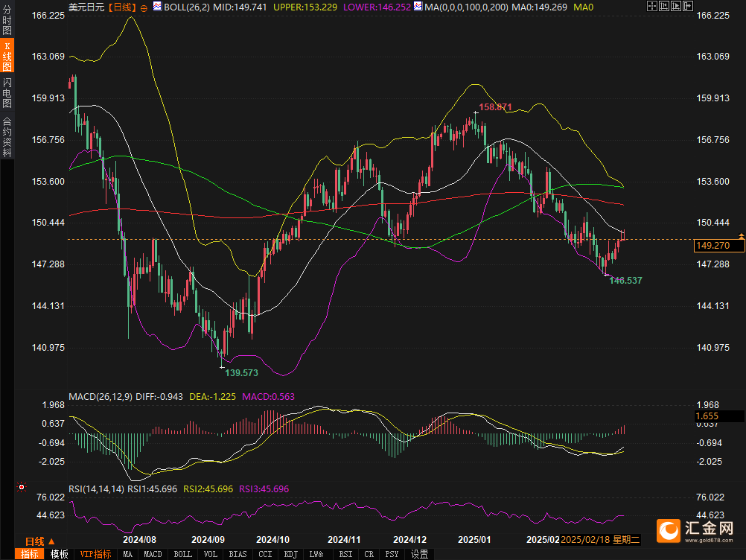Viewport: 746px width, 560px height.
Task: Click the MACD value tag 1.655
Action: [719, 416]
